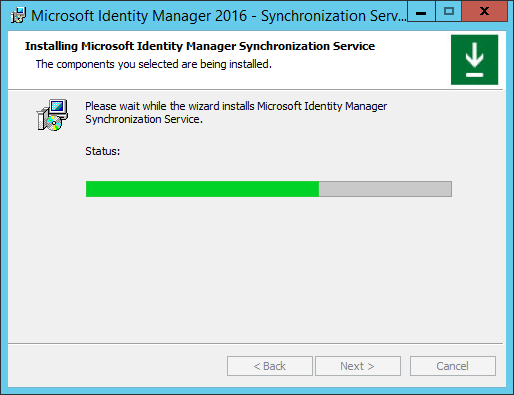Click "The components you selected are being installed."
The width and height of the screenshot is (514, 395).
tap(154, 64)
